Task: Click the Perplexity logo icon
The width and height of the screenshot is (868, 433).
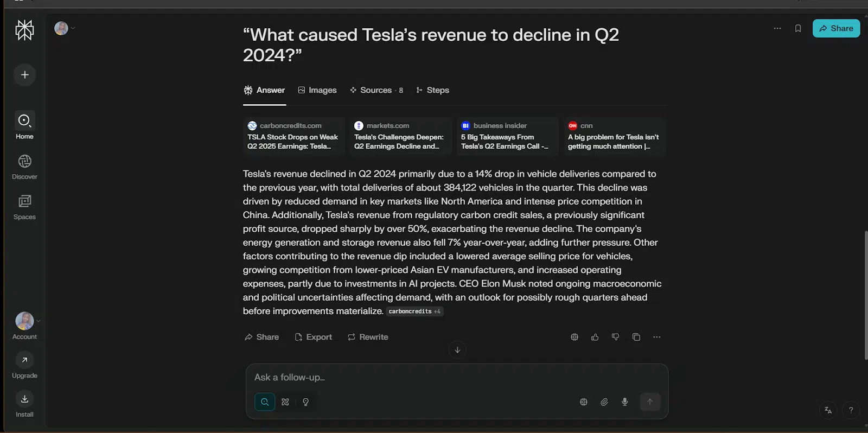Action: click(24, 30)
